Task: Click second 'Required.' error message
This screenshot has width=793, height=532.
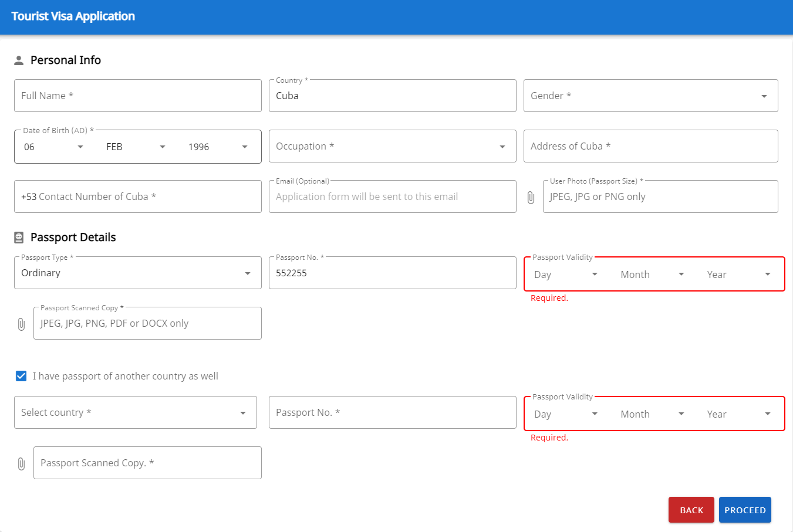Action: (x=549, y=438)
